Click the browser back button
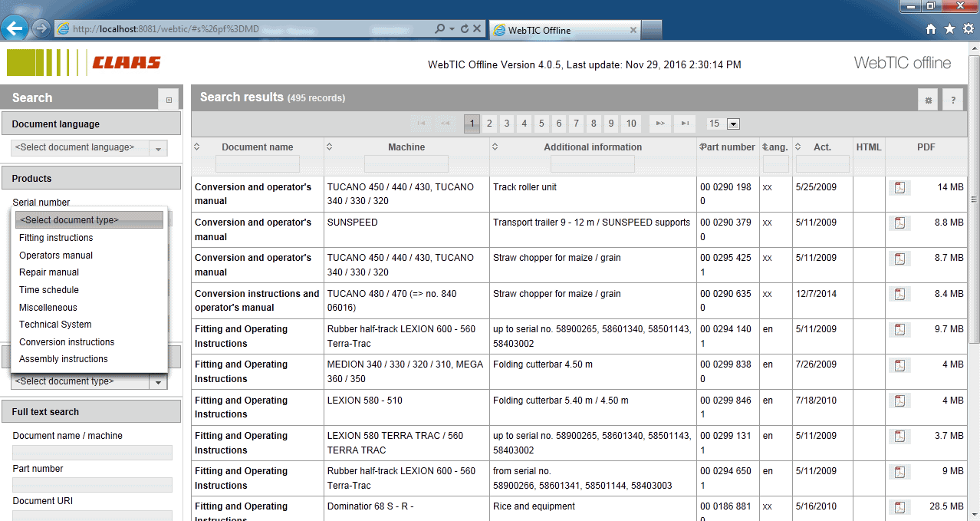 (x=15, y=28)
